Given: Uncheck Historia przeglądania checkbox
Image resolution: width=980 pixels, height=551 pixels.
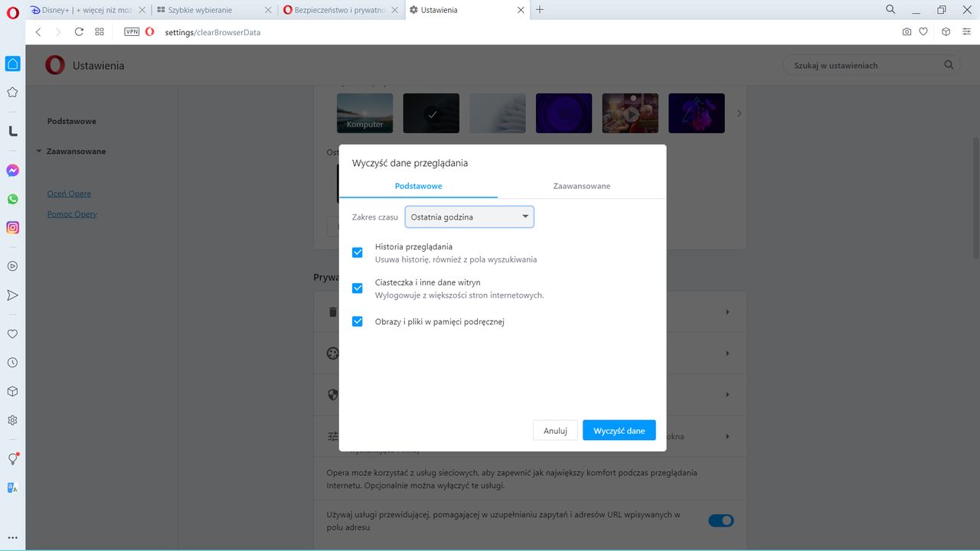Looking at the screenshot, I should click(x=358, y=253).
